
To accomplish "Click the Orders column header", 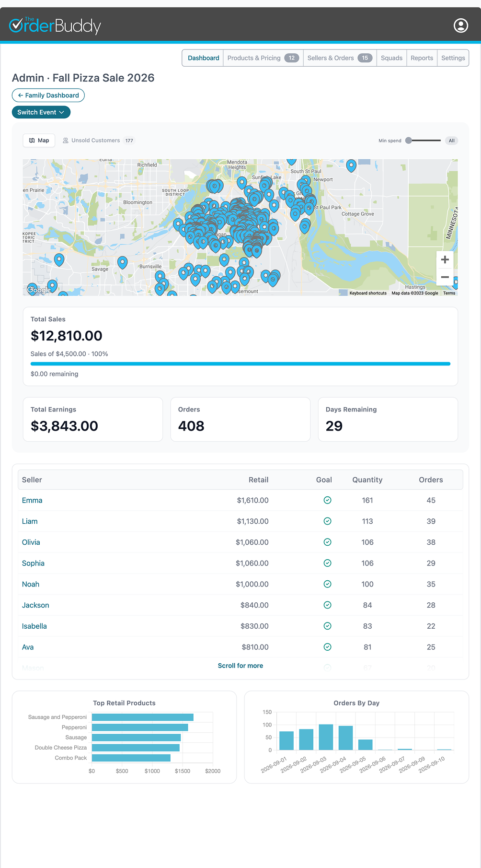I will point(431,480).
